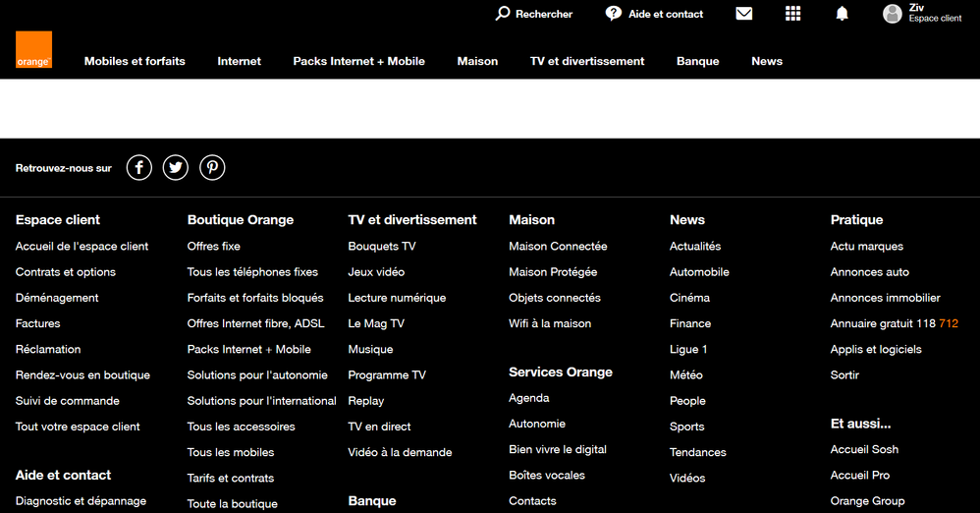
Task: Go to Factures footer link
Action: [38, 323]
